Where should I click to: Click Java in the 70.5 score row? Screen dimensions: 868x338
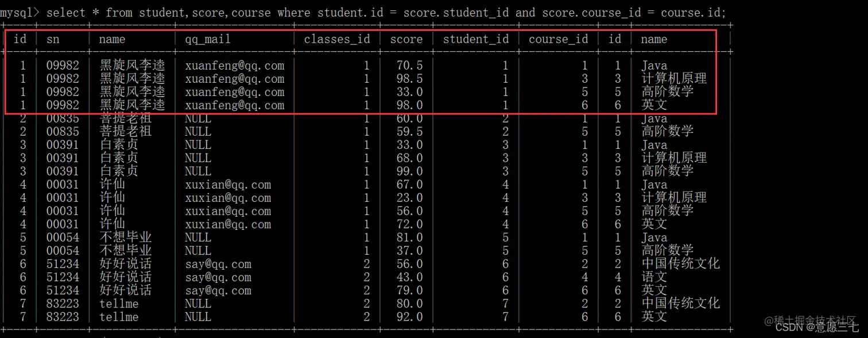pyautogui.click(x=654, y=66)
